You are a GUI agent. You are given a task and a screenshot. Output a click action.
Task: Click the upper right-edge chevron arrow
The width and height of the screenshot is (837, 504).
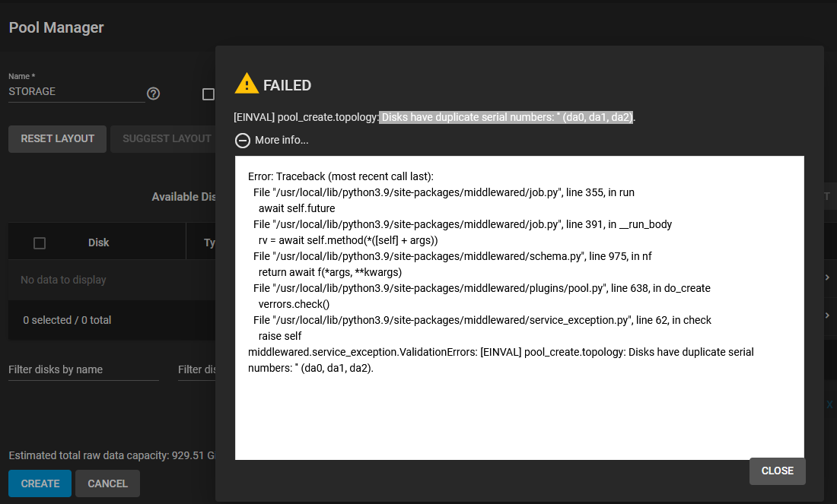827,277
